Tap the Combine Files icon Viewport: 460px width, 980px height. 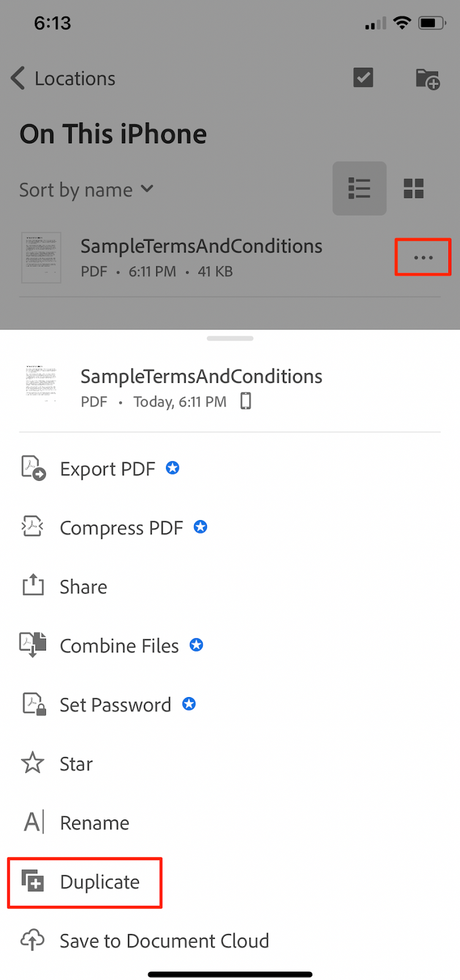pyautogui.click(x=33, y=644)
